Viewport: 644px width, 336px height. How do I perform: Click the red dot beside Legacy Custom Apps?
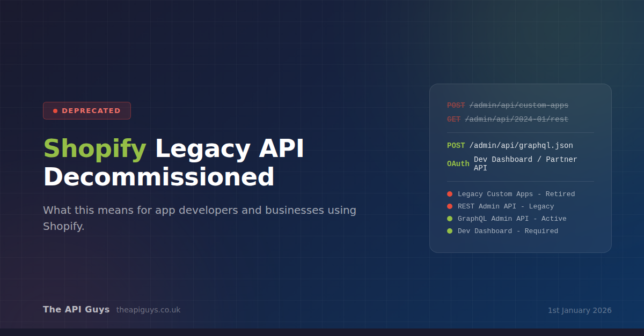point(450,194)
